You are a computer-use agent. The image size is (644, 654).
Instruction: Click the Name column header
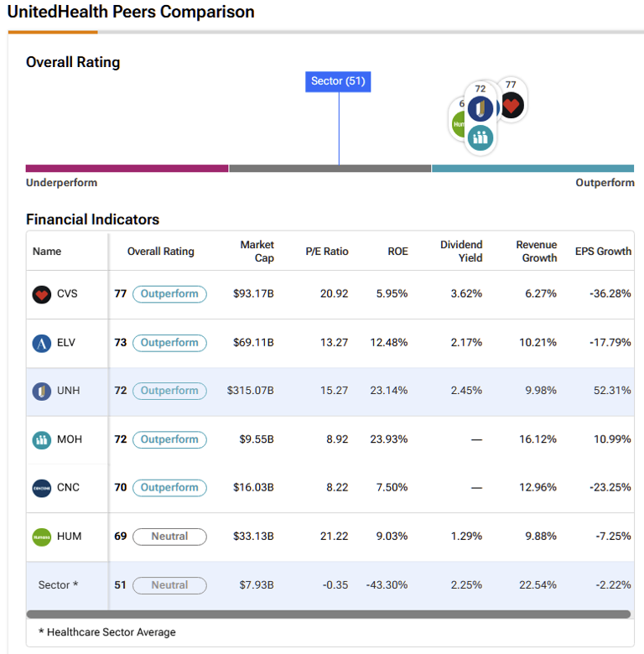47,252
